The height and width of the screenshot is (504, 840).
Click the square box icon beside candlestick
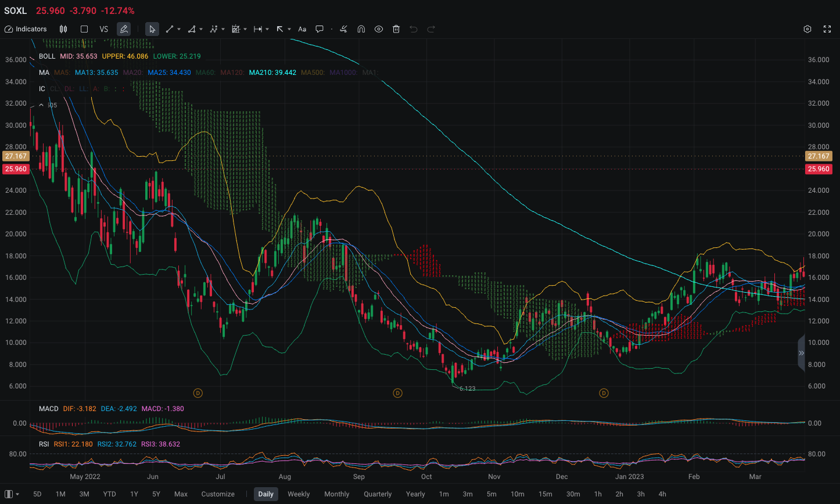tap(84, 29)
